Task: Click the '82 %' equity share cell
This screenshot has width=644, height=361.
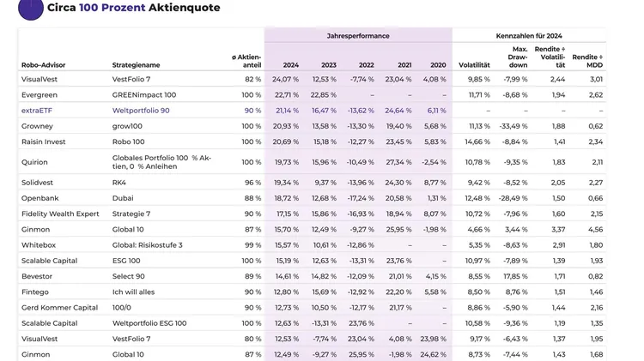Action: 253,79
